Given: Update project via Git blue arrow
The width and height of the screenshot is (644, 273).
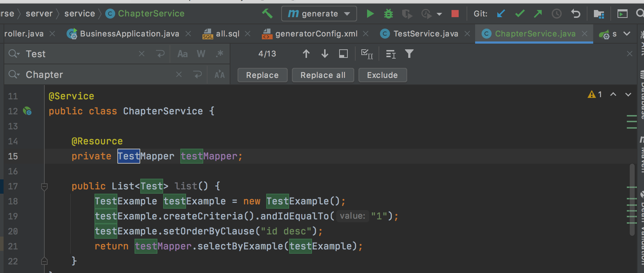Looking at the screenshot, I should (501, 14).
